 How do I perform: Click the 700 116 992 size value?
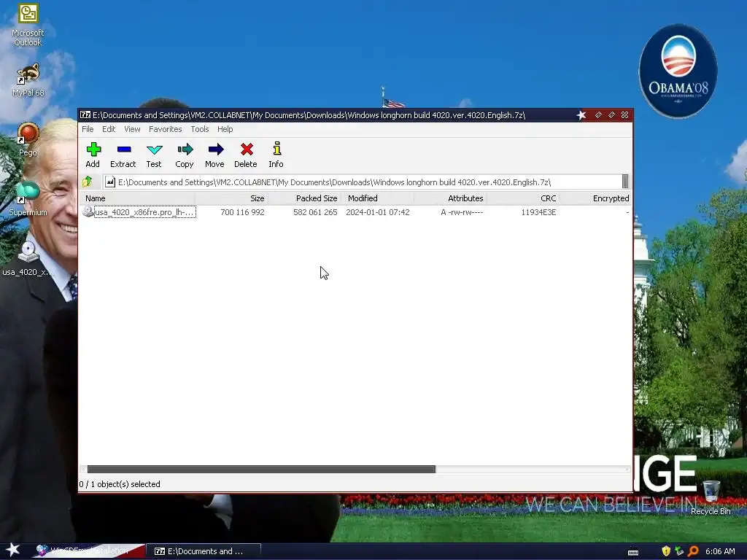click(x=242, y=212)
